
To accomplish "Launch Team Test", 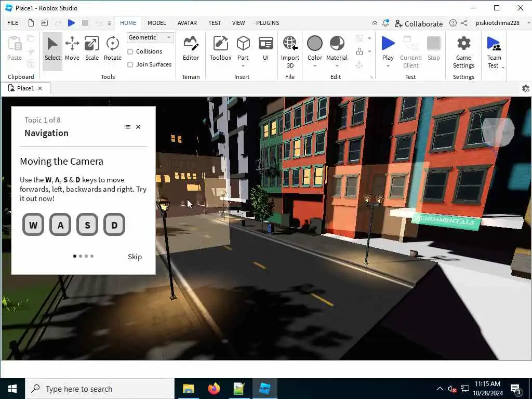I will [494, 52].
